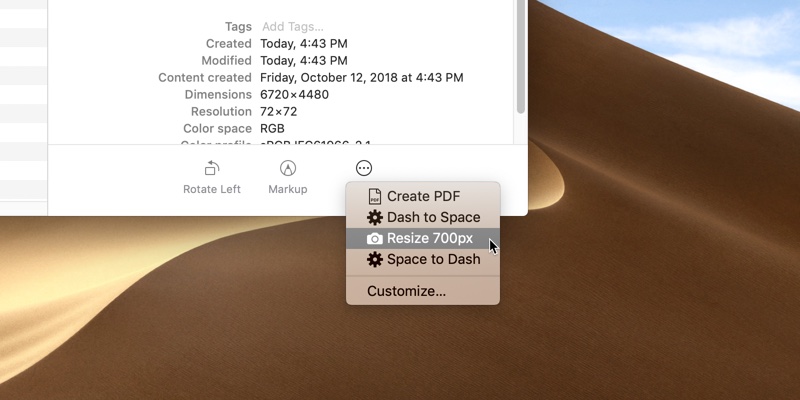Click the Content created date value

click(x=361, y=78)
